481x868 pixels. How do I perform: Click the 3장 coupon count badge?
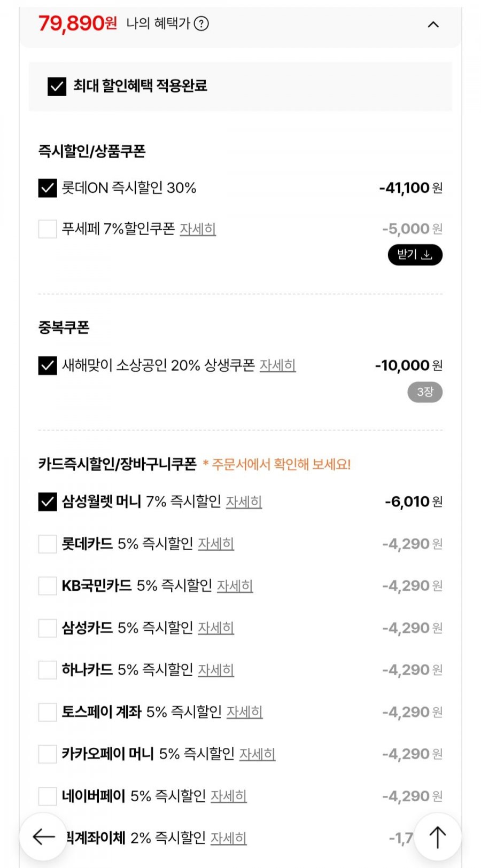tap(425, 392)
